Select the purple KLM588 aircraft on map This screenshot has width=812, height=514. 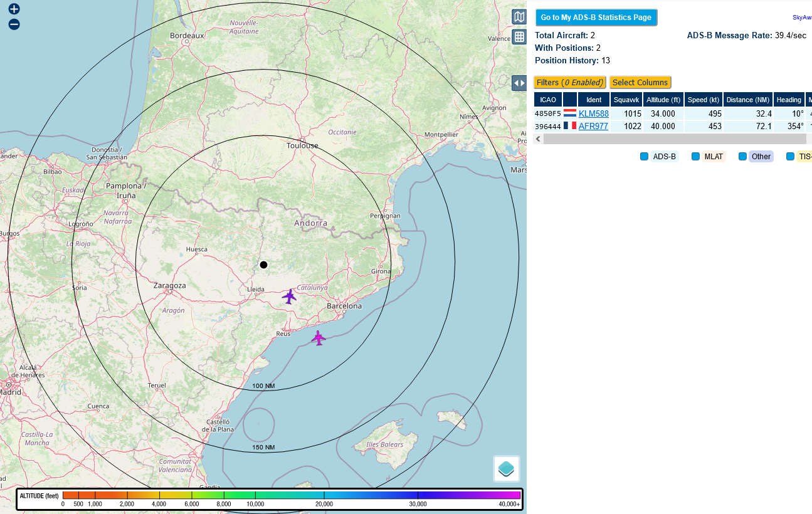coord(289,296)
